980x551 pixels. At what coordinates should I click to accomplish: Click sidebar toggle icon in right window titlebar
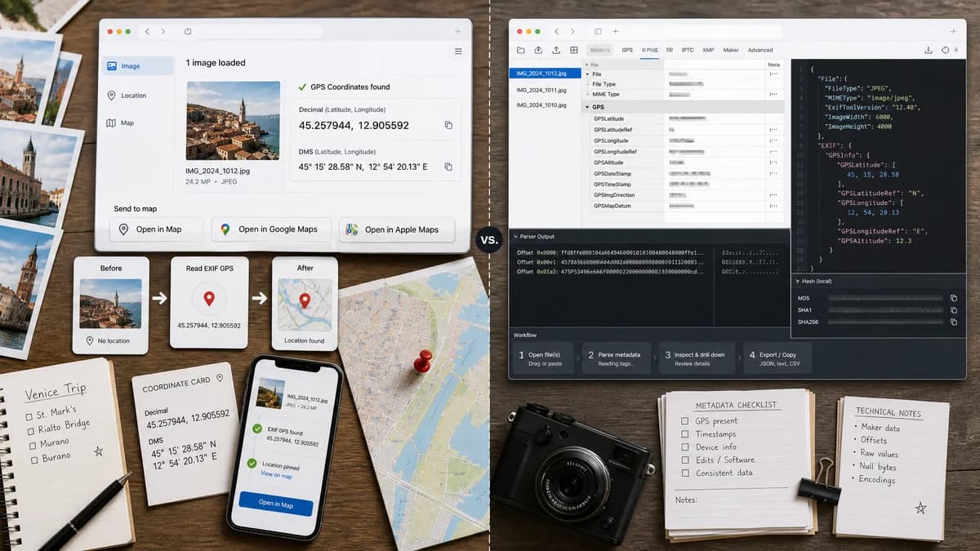click(598, 31)
